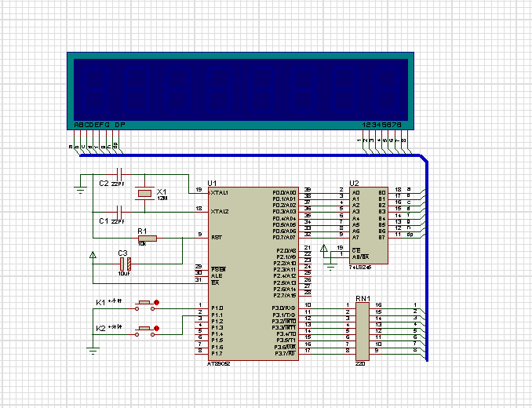
Task: Click ground symbol left of C2
Action: (79, 188)
